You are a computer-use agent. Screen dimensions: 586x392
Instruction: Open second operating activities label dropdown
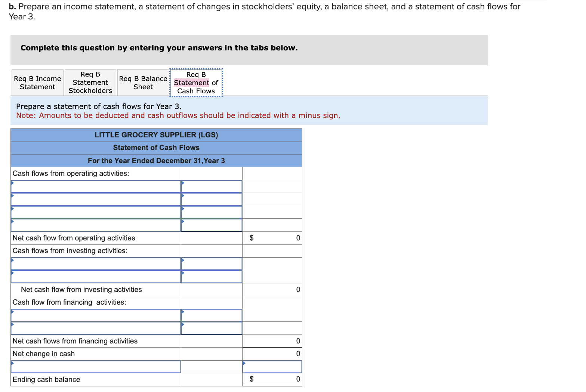point(96,199)
